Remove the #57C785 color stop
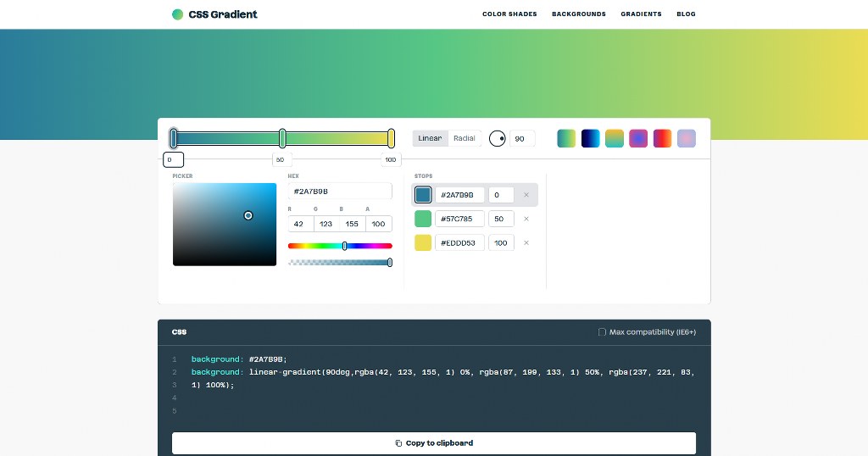The width and height of the screenshot is (868, 456). tap(526, 219)
